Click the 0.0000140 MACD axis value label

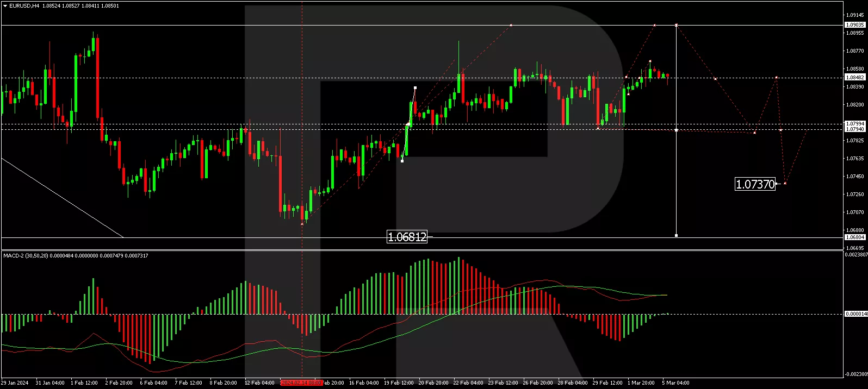coord(855,314)
